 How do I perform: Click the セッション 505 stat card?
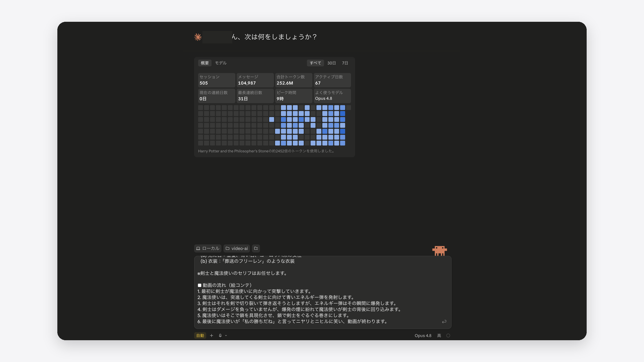pyautogui.click(x=217, y=80)
